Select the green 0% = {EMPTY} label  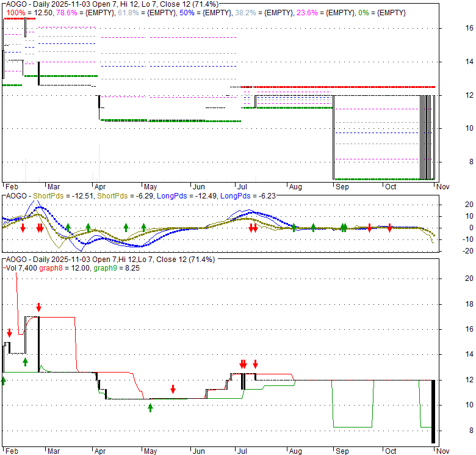coord(382,13)
